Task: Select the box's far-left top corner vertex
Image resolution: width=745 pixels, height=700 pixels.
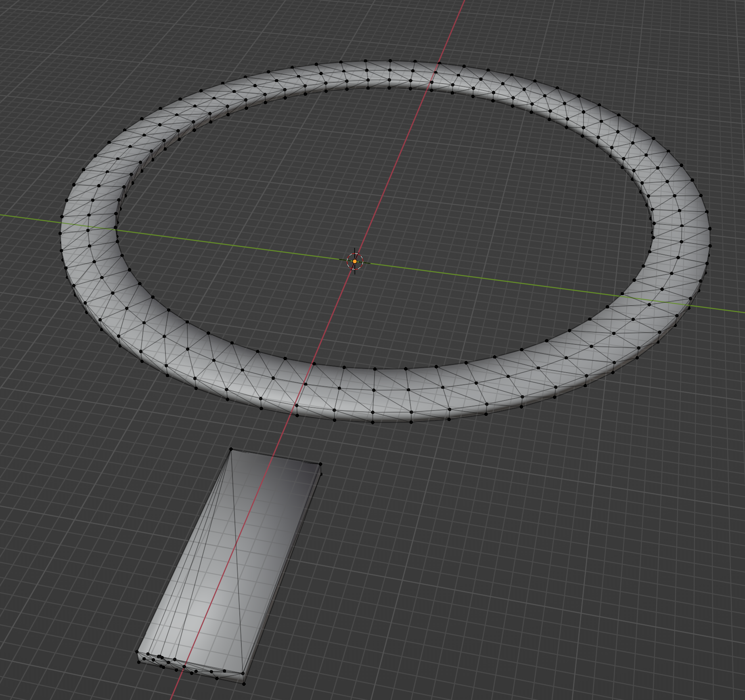Action: 231,449
